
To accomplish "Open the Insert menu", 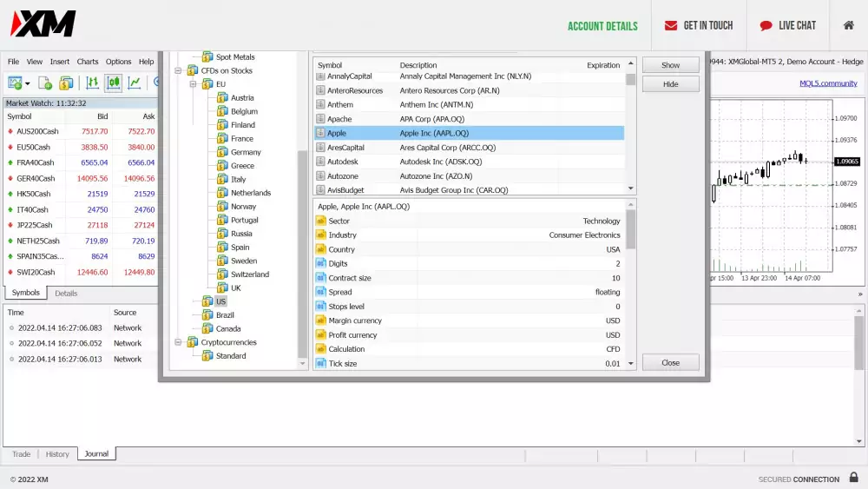I will (x=60, y=62).
